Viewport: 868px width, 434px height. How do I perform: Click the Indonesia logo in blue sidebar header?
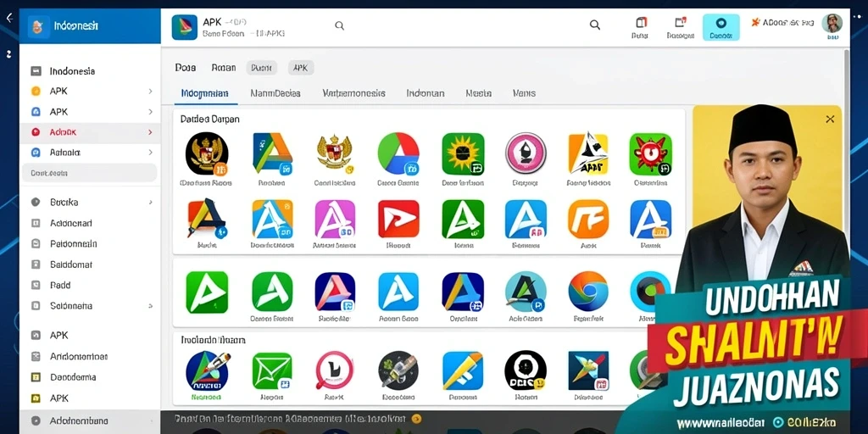click(37, 25)
